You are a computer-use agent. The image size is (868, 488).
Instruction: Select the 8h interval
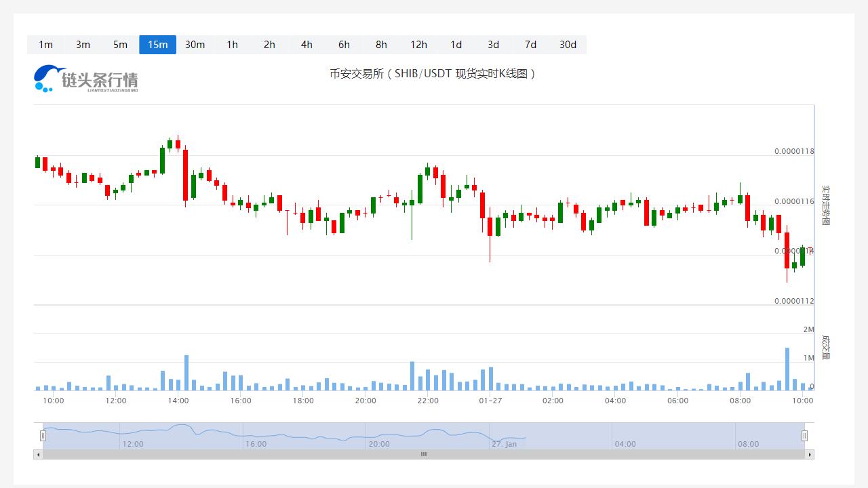(x=381, y=45)
